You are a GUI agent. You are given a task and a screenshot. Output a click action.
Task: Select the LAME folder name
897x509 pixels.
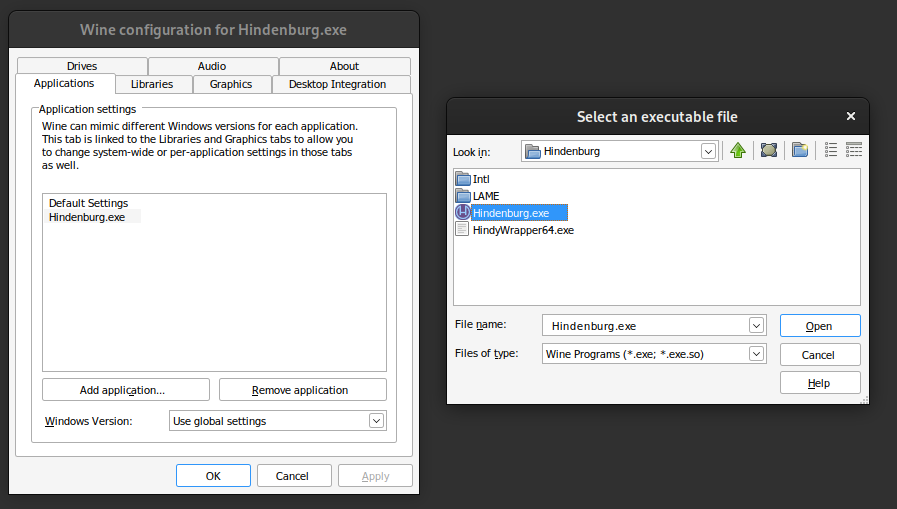click(x=486, y=196)
